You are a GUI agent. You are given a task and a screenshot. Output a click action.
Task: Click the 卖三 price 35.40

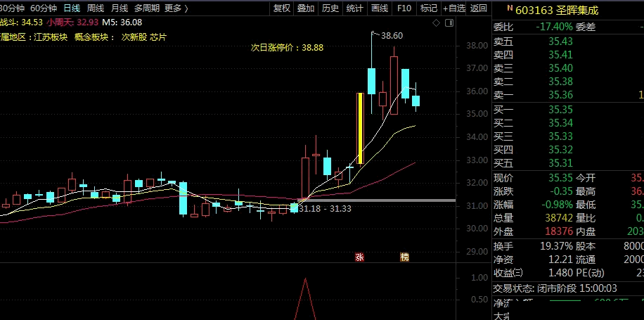tap(560, 68)
